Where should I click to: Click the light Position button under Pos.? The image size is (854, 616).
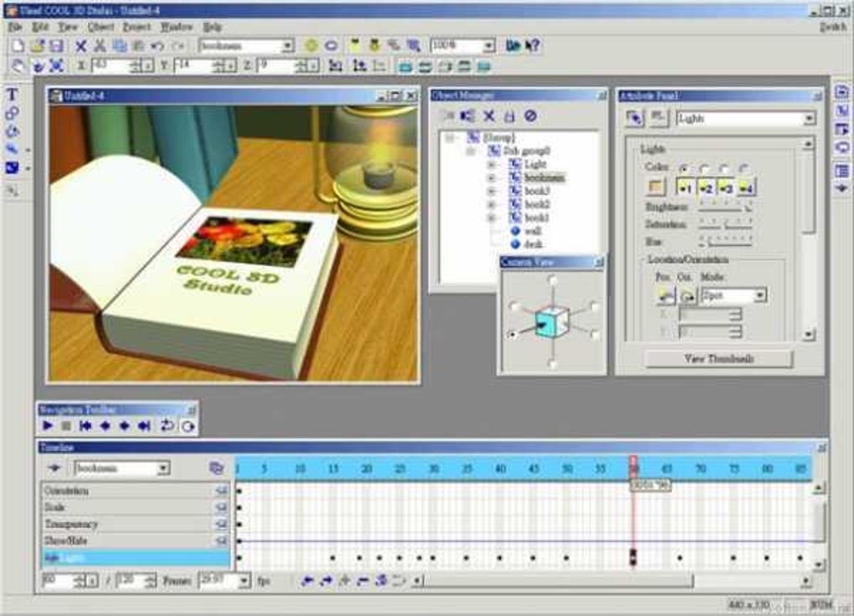click(x=666, y=295)
